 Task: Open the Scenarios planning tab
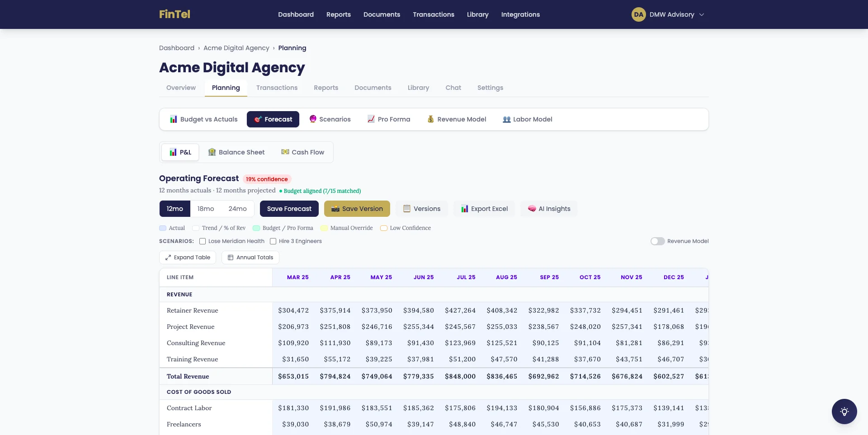click(330, 119)
